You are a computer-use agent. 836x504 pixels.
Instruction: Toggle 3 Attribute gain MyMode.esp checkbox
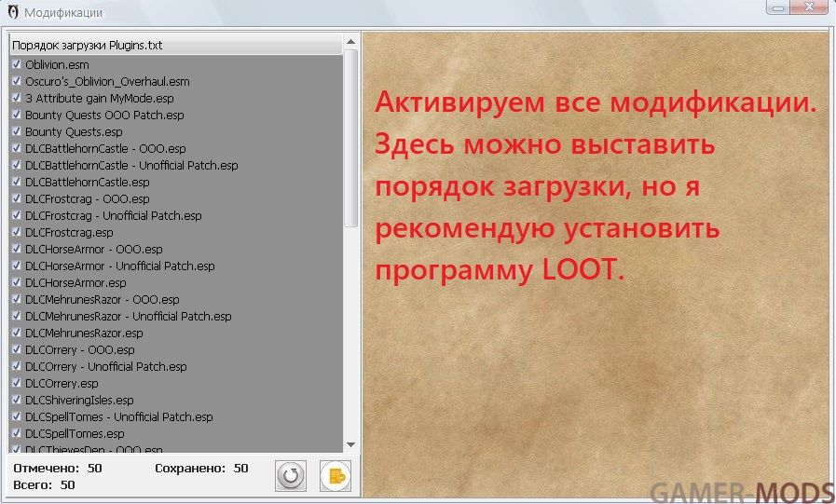pyautogui.click(x=17, y=98)
